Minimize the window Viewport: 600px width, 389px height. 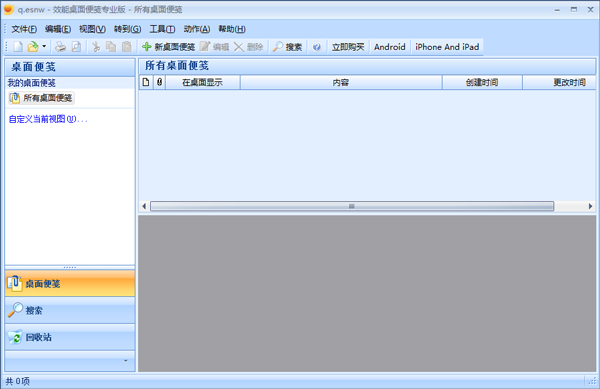tap(557, 10)
